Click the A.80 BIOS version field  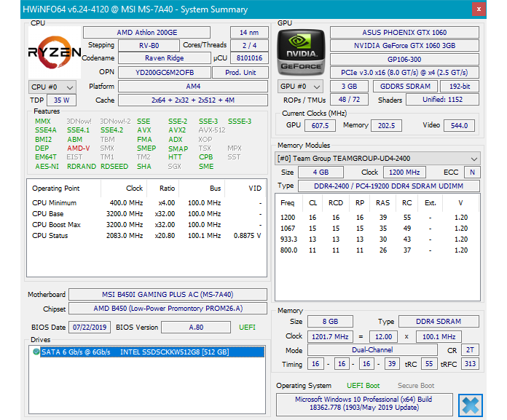196,328
